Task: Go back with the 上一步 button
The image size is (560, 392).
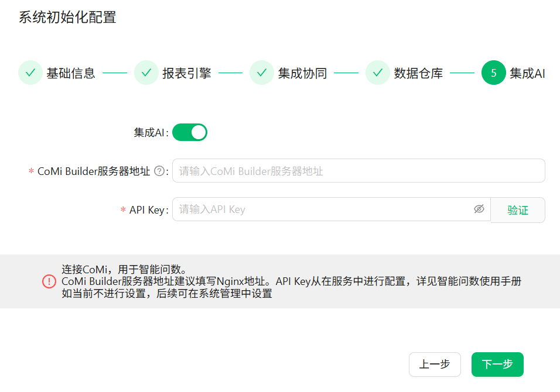Action: pyautogui.click(x=435, y=364)
